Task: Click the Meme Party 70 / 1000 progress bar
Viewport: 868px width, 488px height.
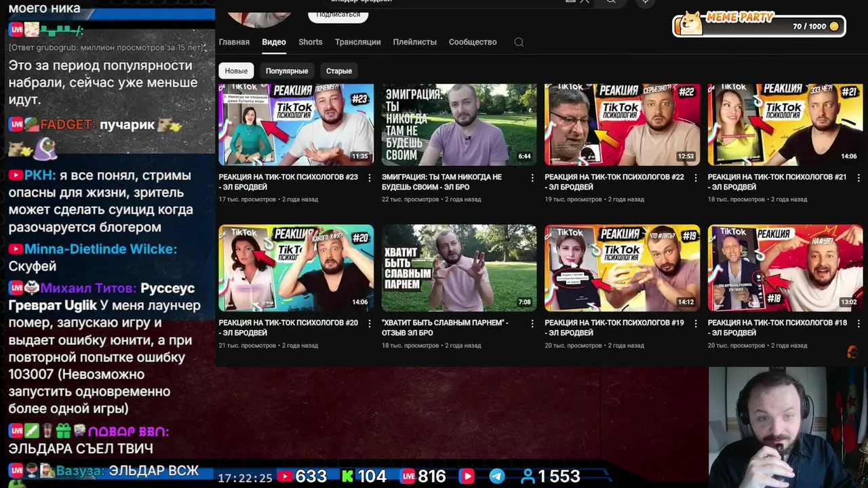Action: 759,26
